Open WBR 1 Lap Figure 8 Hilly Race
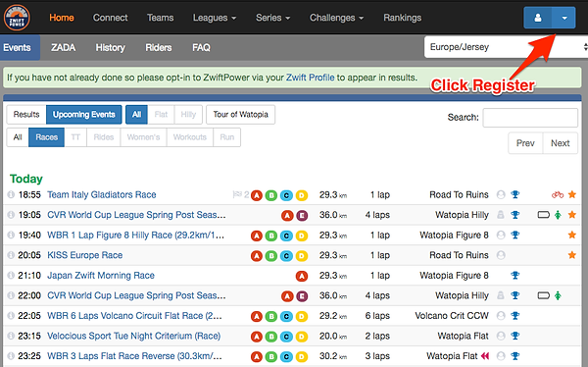Screen dimensions: 588x367 point(135,236)
